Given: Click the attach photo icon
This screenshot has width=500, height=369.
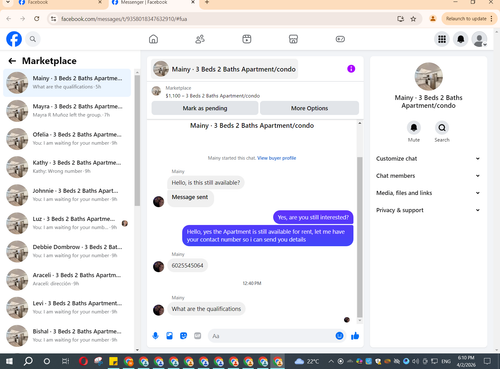Looking at the screenshot, I should 169,336.
